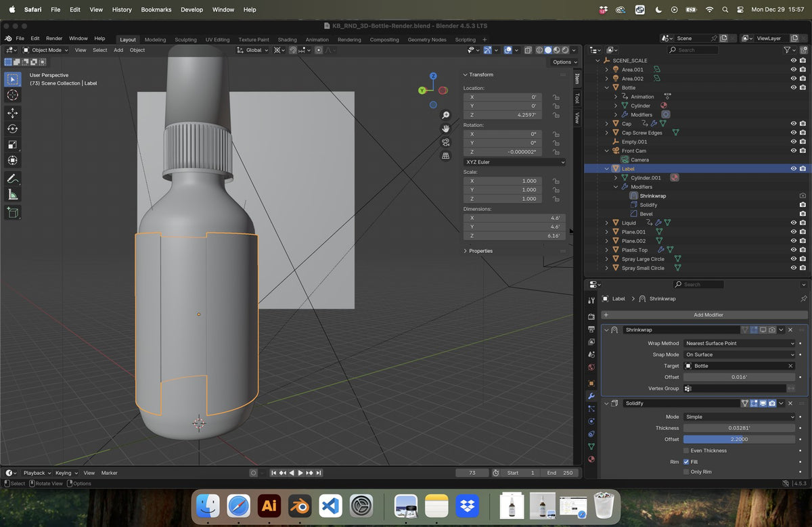Select the Add Cube tool

click(12, 212)
